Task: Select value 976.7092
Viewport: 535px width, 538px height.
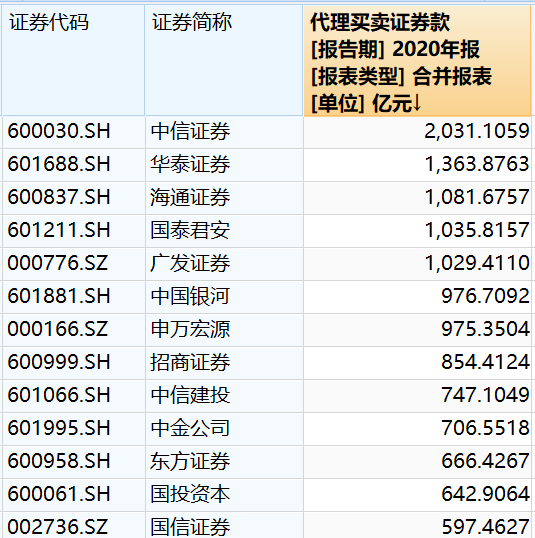Action: coord(417,297)
